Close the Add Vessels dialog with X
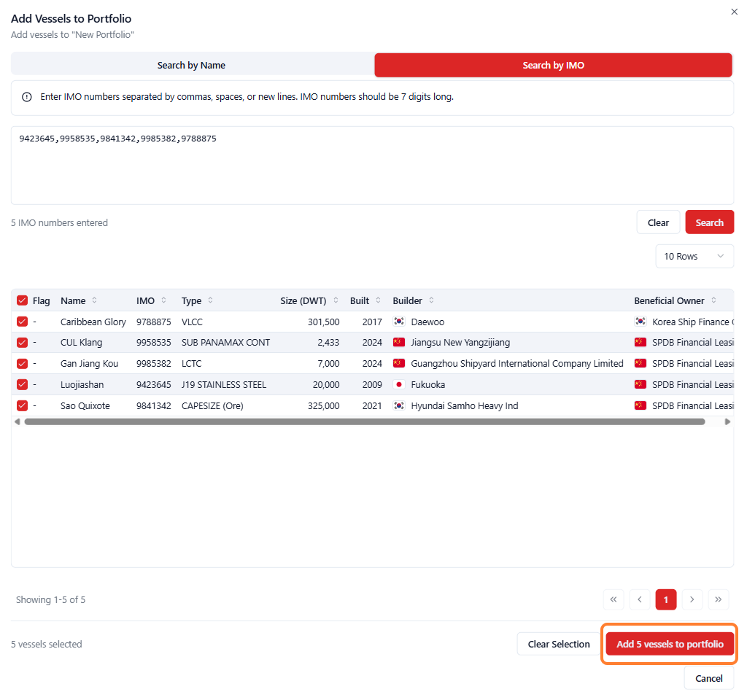747x700 pixels. pos(734,12)
